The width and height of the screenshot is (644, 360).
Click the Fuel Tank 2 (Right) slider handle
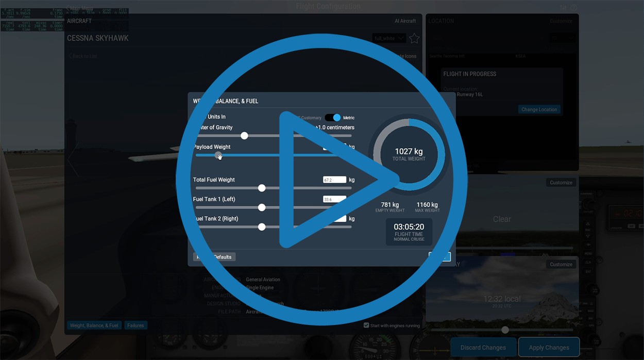262,227
